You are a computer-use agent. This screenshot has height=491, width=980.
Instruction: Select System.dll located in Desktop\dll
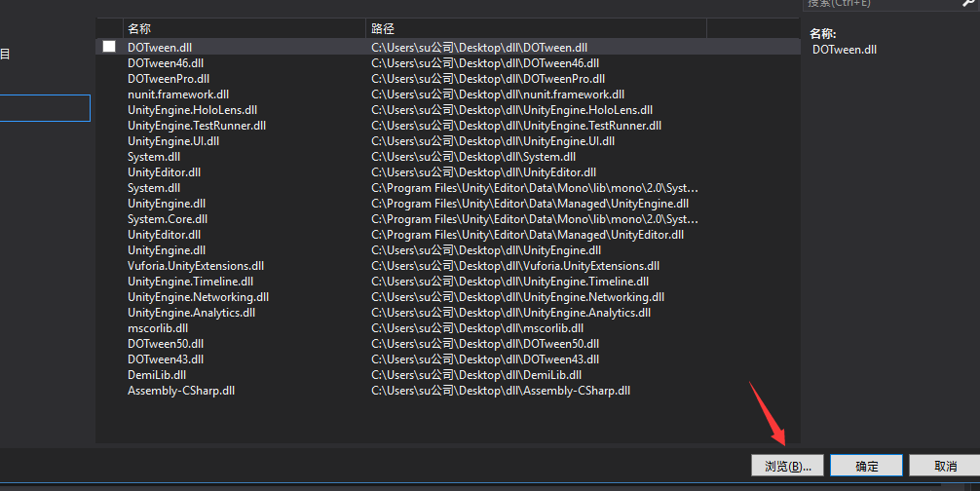[448, 157]
